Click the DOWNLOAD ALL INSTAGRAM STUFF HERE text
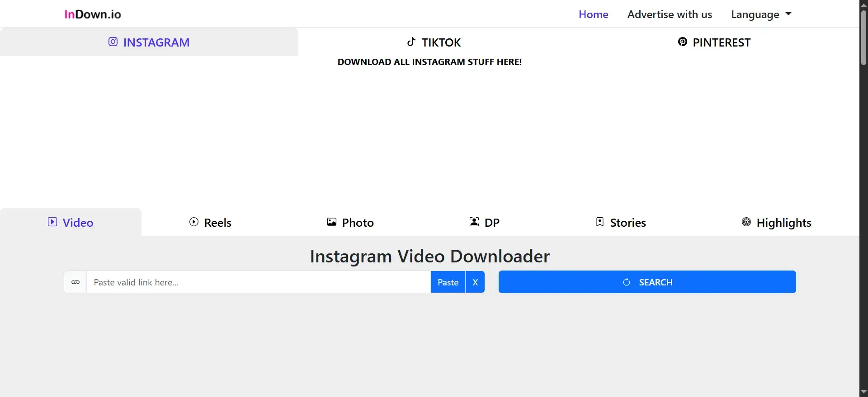The height and width of the screenshot is (397, 868). pos(429,62)
